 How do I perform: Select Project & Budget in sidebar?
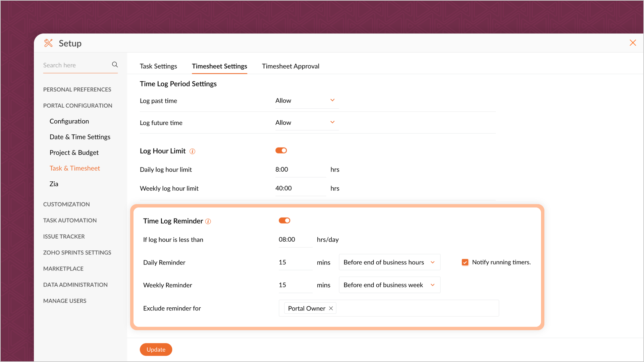tap(74, 153)
